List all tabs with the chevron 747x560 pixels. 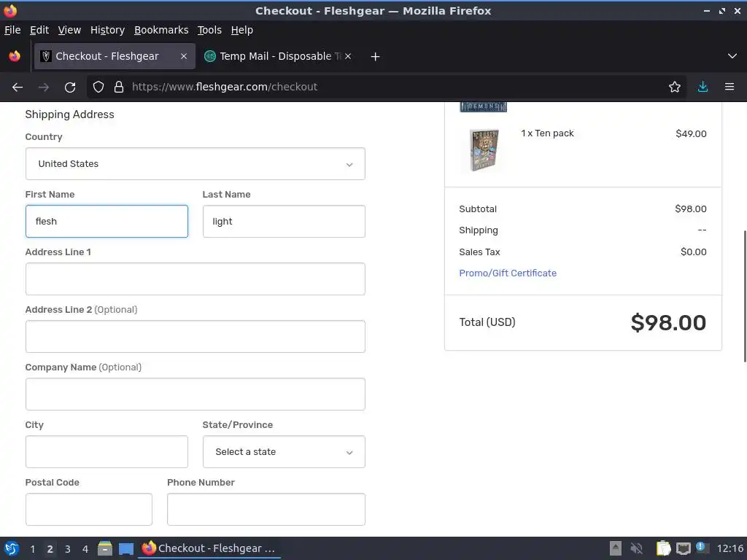pos(732,56)
